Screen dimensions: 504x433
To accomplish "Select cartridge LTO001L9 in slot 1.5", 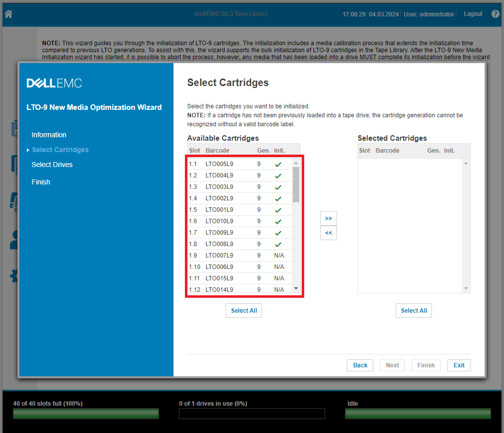I will pyautogui.click(x=240, y=210).
